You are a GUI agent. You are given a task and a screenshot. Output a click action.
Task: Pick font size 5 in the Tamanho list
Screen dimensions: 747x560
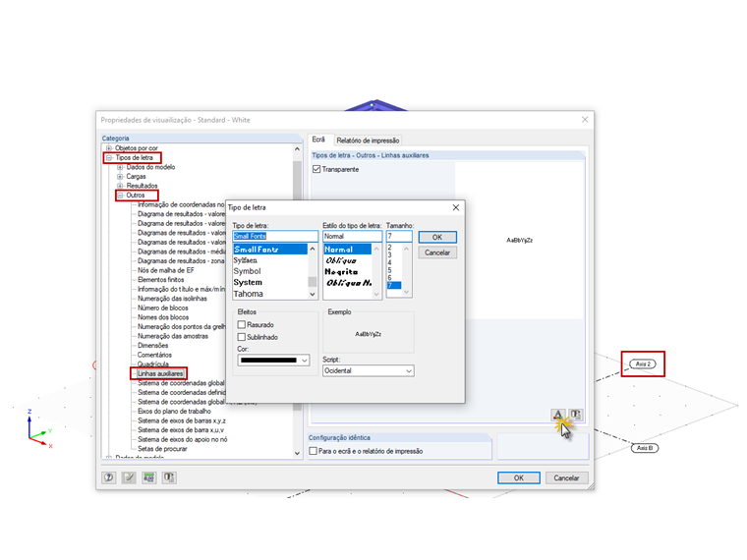[x=389, y=270]
